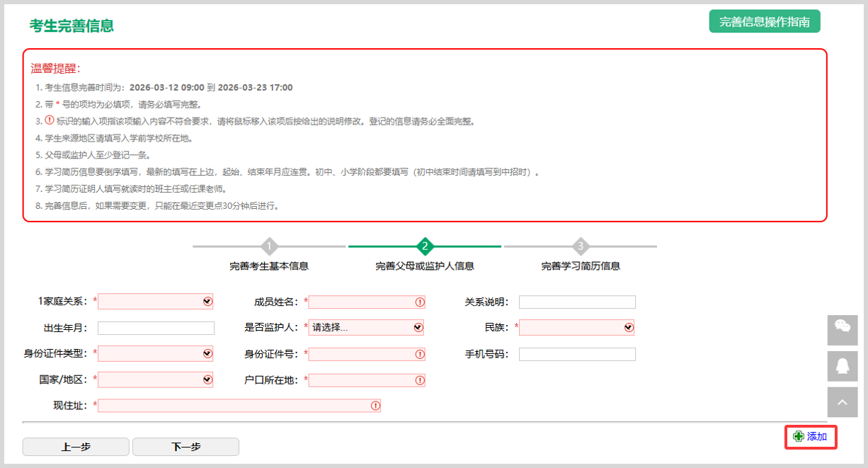Click step 3 diamond marker
The width and height of the screenshot is (868, 468).
[x=581, y=246]
